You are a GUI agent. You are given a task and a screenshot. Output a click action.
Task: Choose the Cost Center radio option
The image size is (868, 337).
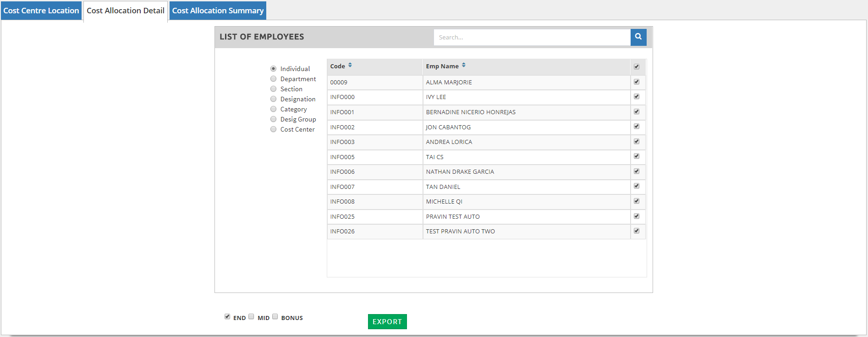click(274, 129)
